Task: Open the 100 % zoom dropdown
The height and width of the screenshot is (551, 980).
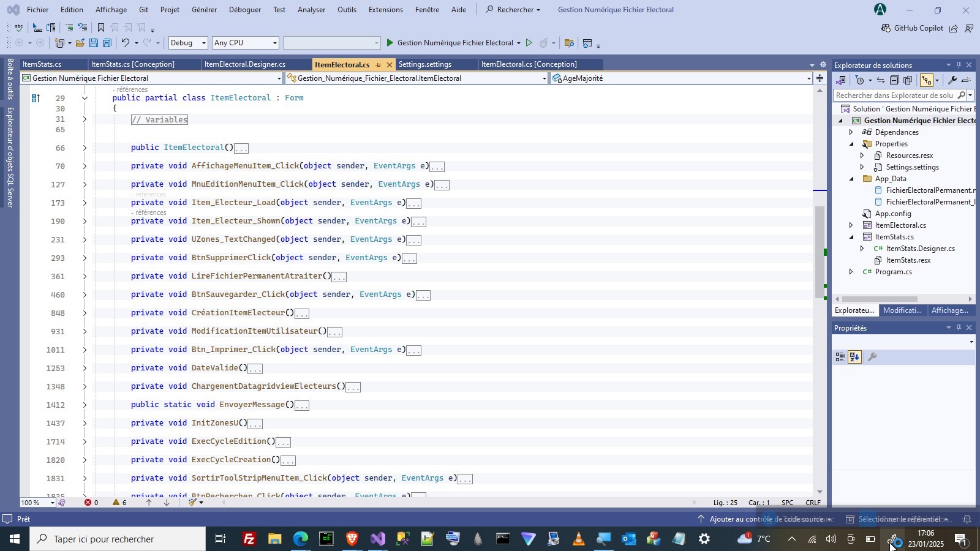Action: [37, 503]
